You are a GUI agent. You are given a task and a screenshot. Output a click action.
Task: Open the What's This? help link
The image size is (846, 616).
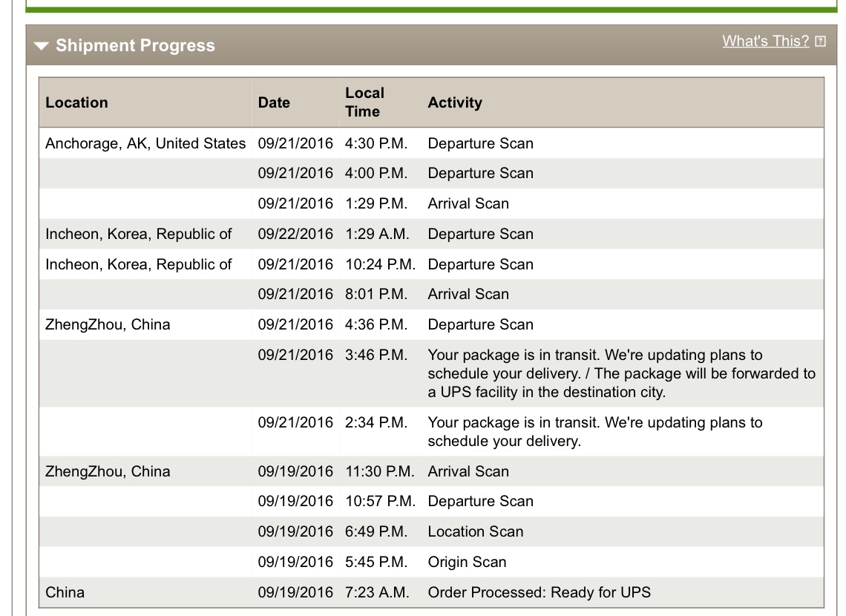766,41
